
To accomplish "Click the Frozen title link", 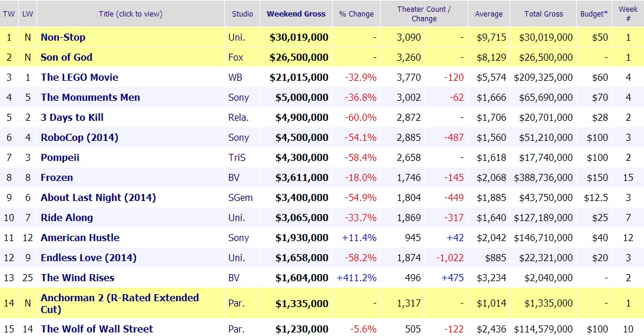I will point(57,177).
